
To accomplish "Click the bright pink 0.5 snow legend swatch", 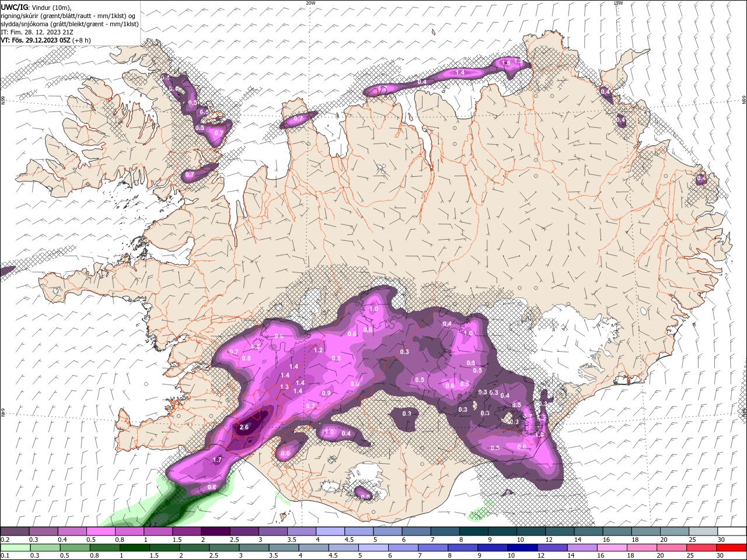I will 100,531.
